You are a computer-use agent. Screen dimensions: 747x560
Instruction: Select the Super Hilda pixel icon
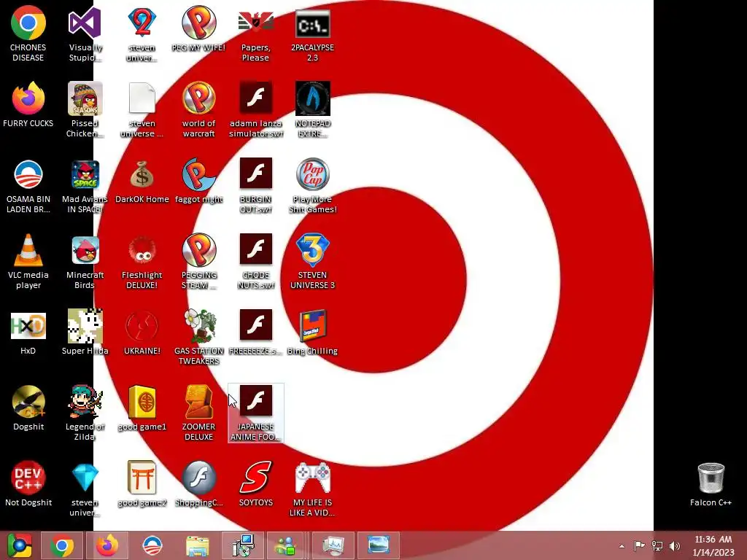(x=85, y=333)
